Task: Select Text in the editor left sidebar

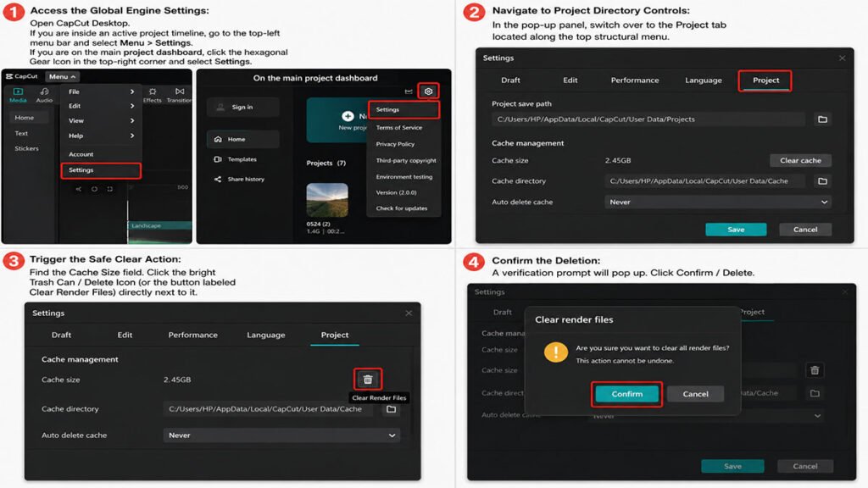Action: [x=21, y=133]
